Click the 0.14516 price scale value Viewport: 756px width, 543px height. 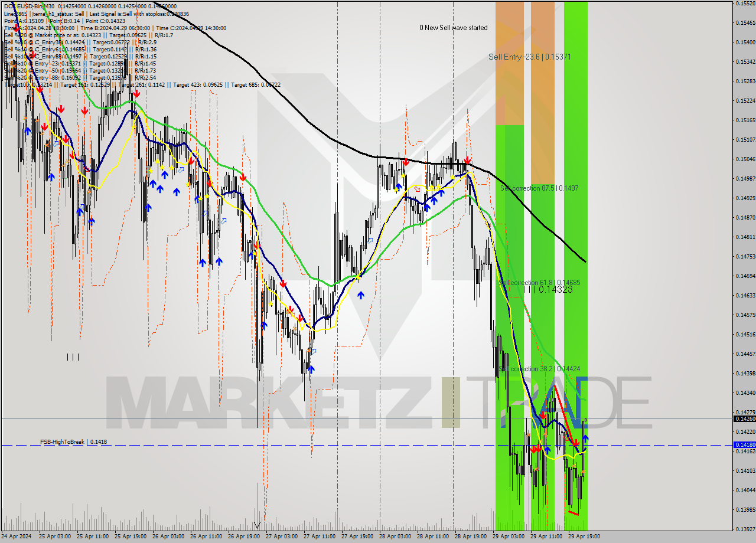coord(745,334)
